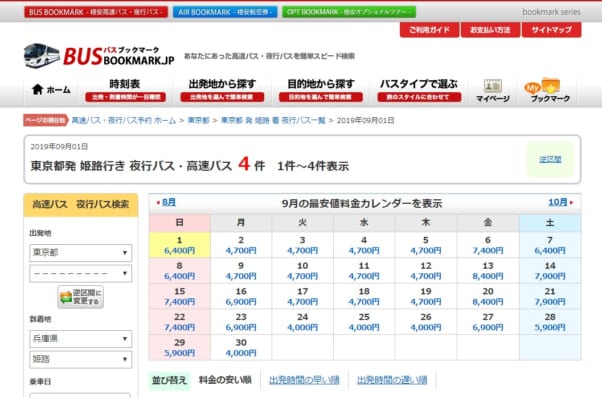Image resolution: width=602 pixels, height=398 pixels.
Task: Go to next month 10月 arrow
Action: pyautogui.click(x=561, y=202)
